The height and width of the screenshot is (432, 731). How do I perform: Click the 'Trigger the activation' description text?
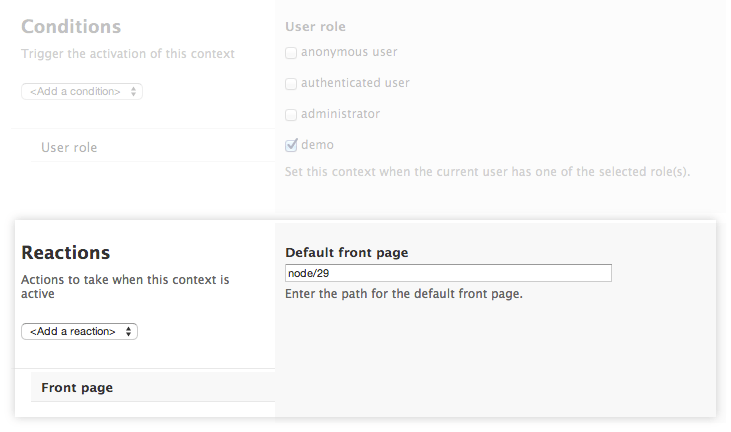128,53
